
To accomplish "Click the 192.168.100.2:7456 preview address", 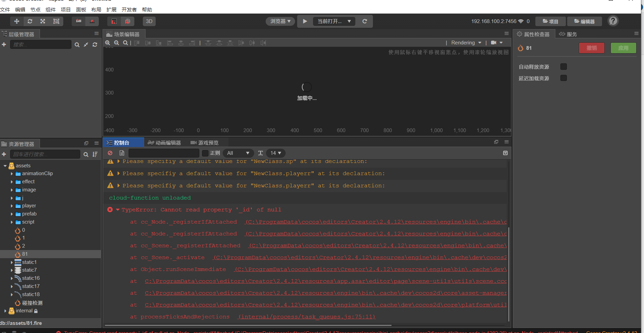I will [x=494, y=21].
